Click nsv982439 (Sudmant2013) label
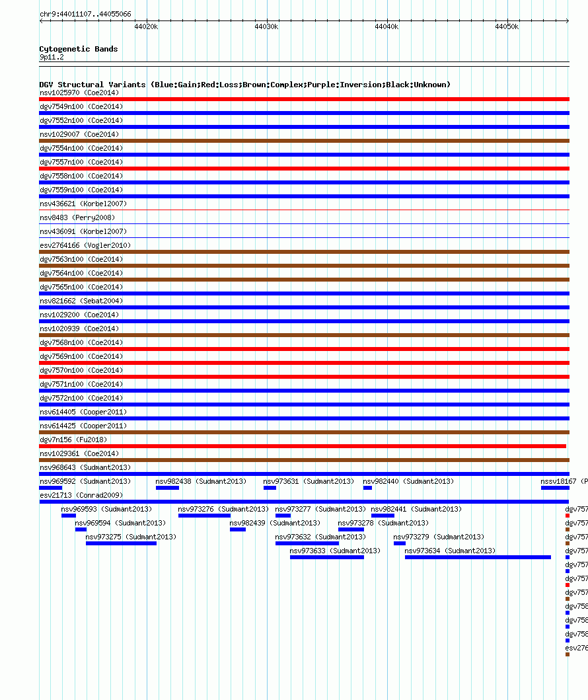This screenshot has height=700, width=588. pos(275,523)
